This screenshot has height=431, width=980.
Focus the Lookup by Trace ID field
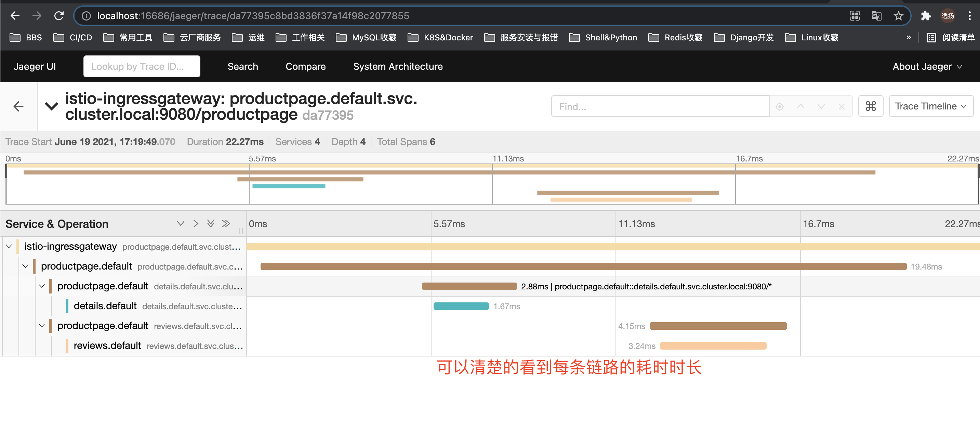(x=142, y=66)
